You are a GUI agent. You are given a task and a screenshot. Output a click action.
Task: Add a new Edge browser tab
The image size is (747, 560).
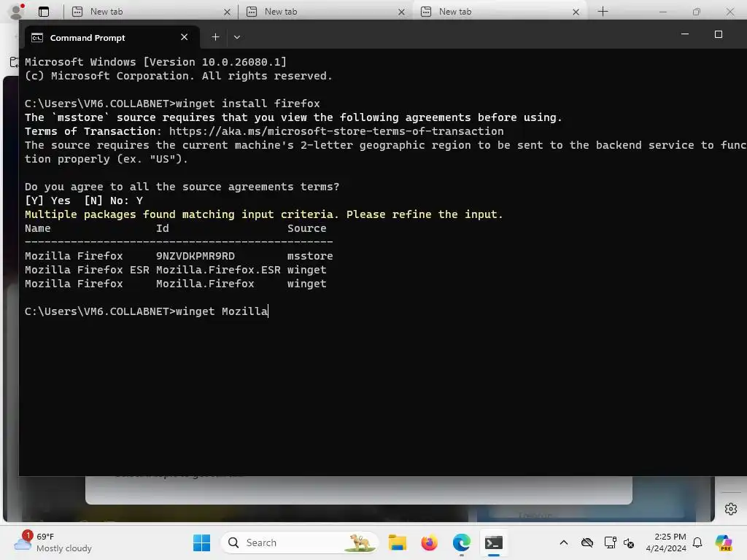click(603, 12)
